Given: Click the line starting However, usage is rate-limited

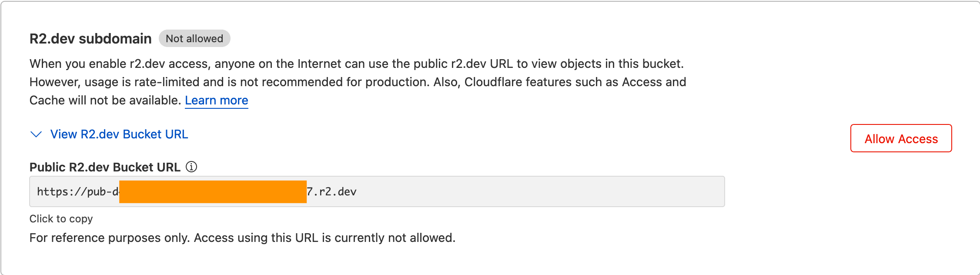Looking at the screenshot, I should 358,82.
